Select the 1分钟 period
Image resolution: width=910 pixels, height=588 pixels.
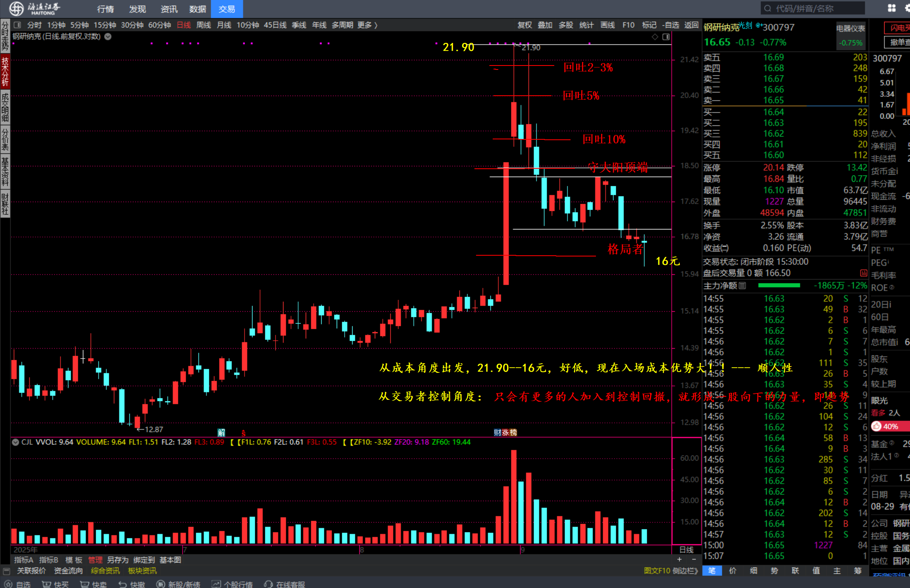(56, 25)
